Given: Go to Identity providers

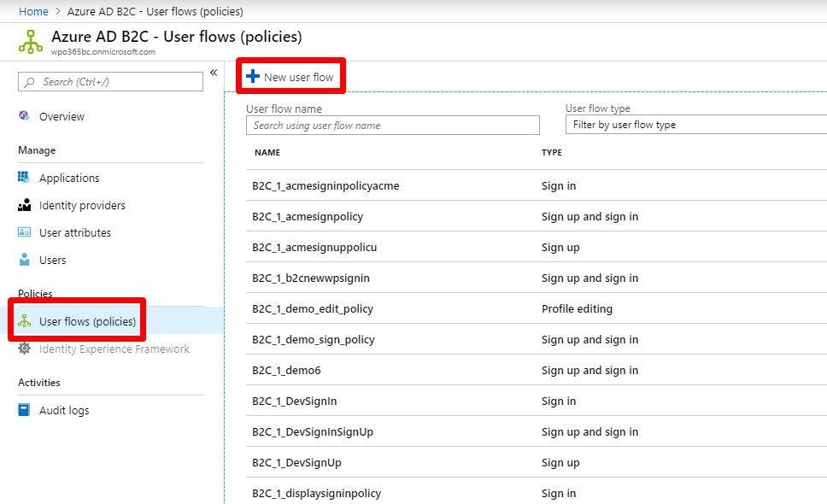Looking at the screenshot, I should (x=82, y=206).
